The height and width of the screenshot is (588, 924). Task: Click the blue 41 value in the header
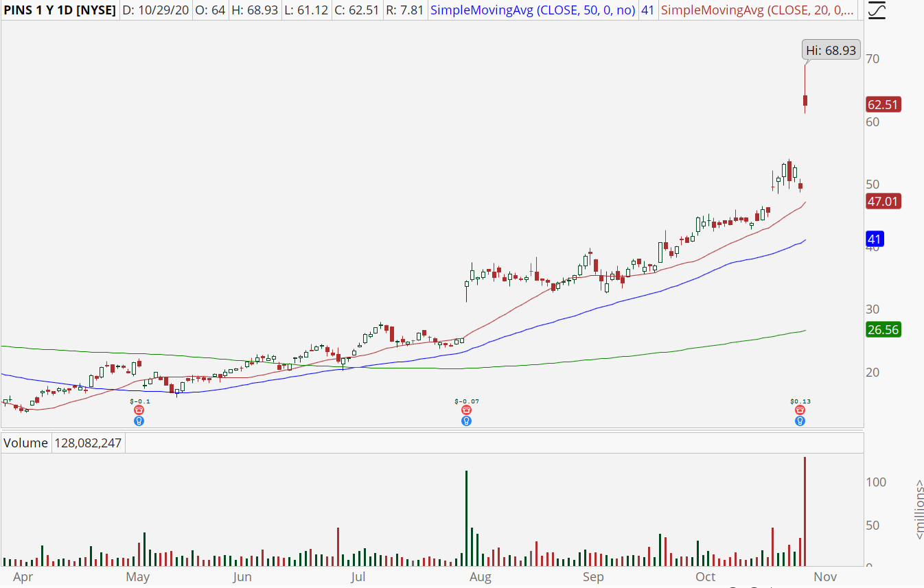(648, 10)
